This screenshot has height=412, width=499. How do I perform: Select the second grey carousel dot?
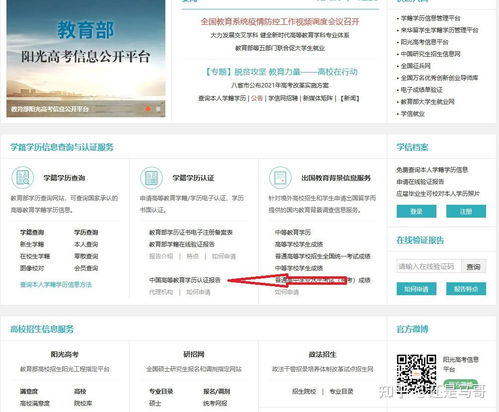coord(158,109)
